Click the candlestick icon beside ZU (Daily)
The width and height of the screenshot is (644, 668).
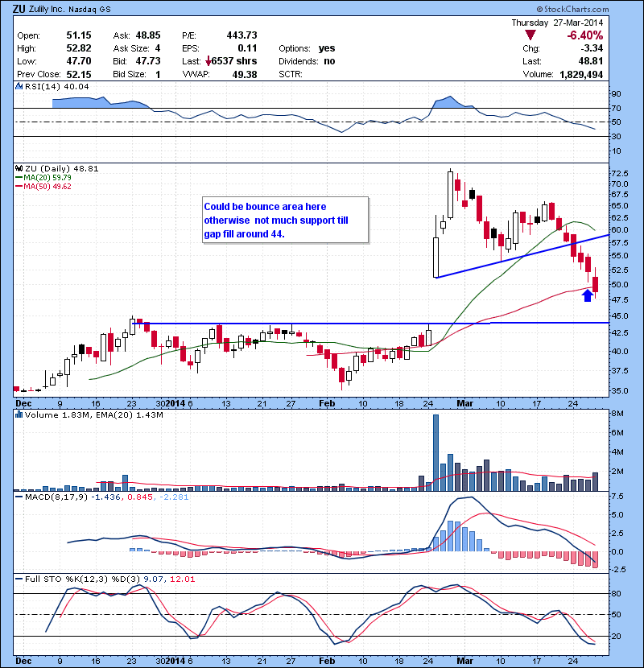tap(19, 168)
